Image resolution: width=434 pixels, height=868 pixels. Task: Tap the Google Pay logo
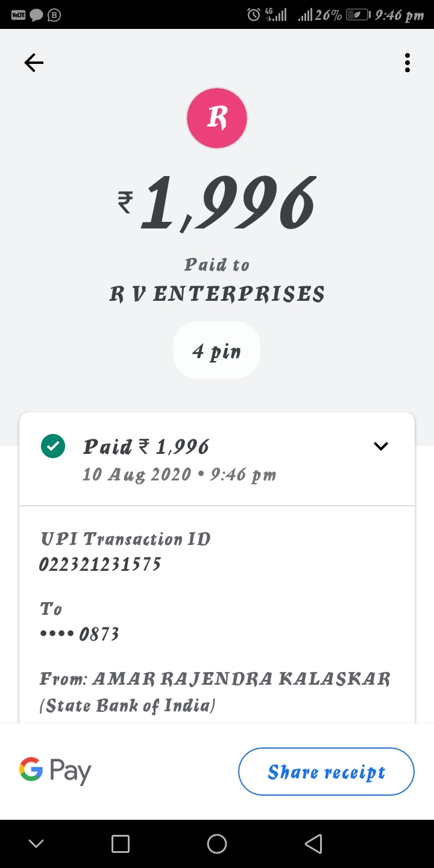[x=55, y=771]
